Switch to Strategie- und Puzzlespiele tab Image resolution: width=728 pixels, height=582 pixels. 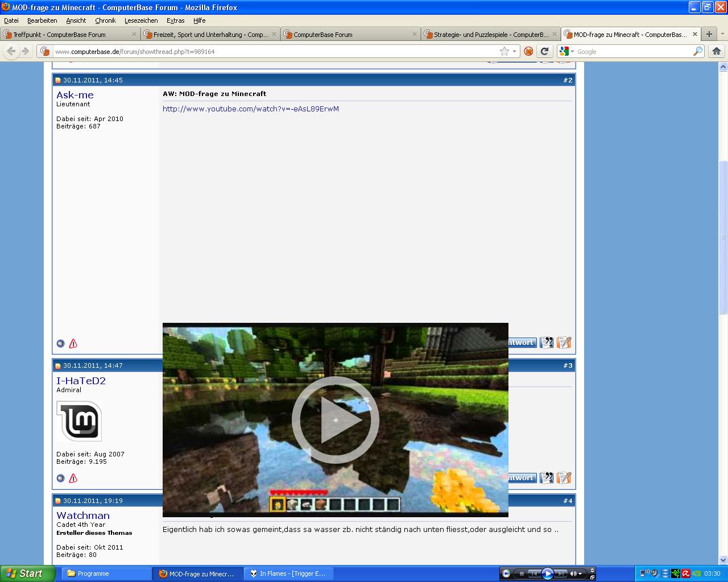click(490, 34)
